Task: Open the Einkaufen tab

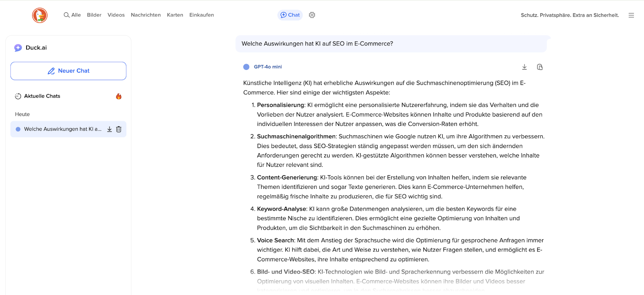Action: (x=202, y=15)
